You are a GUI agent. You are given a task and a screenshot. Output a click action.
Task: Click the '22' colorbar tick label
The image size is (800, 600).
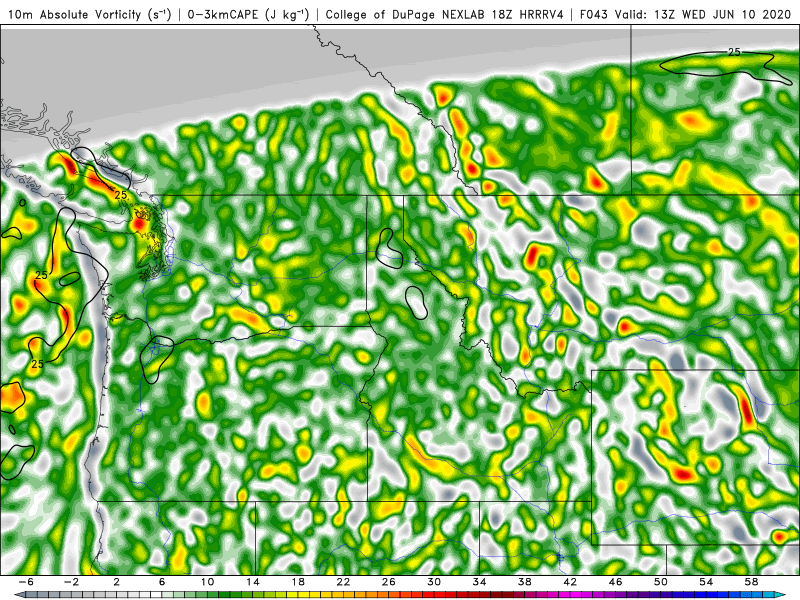343,582
